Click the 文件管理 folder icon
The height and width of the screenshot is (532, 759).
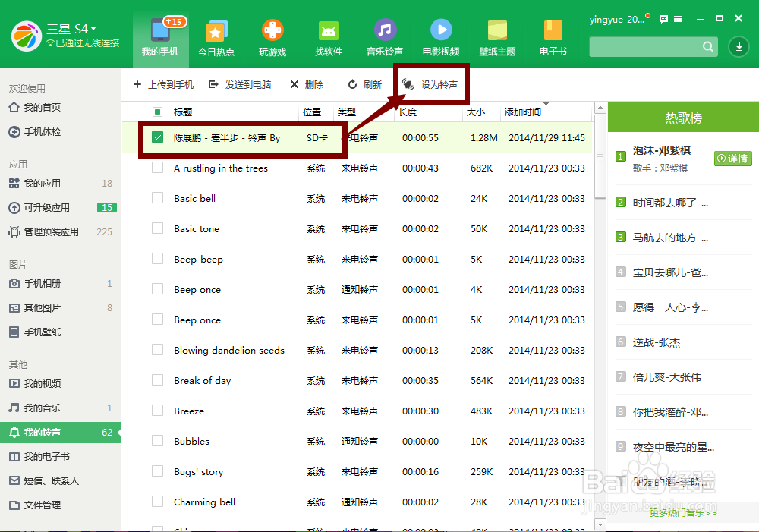coord(14,505)
